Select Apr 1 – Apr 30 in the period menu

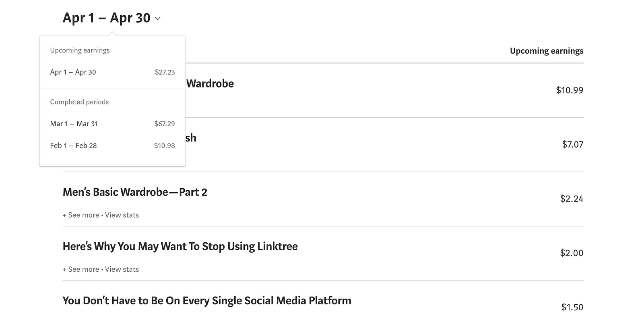[73, 72]
